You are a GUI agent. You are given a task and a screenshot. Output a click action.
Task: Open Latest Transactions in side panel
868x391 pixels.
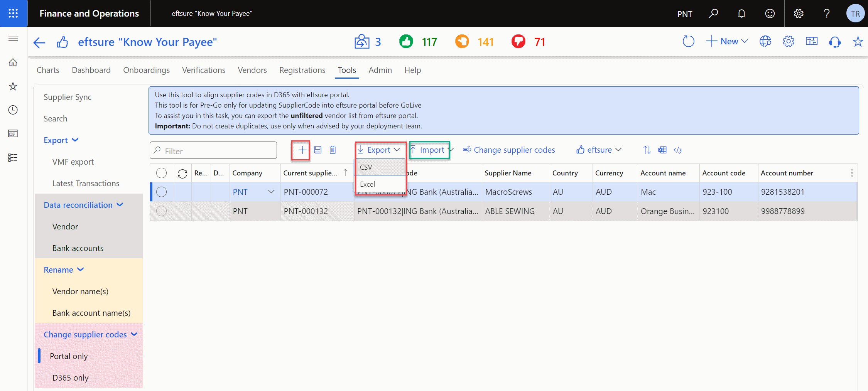point(86,184)
